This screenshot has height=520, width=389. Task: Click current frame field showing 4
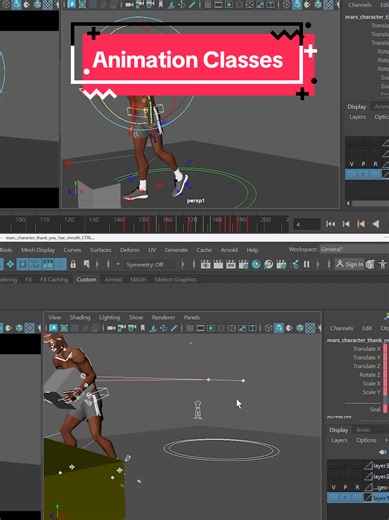click(307, 224)
